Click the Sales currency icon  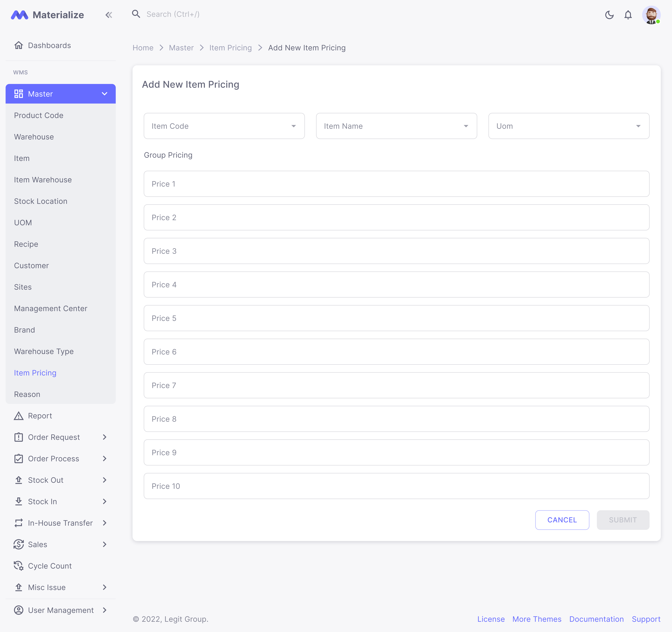19,544
